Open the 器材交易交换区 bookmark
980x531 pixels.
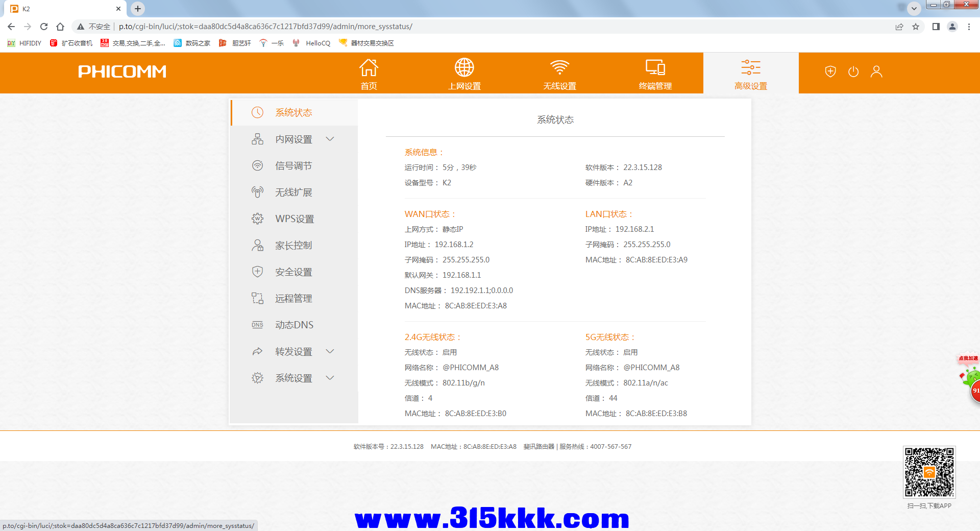click(x=366, y=43)
